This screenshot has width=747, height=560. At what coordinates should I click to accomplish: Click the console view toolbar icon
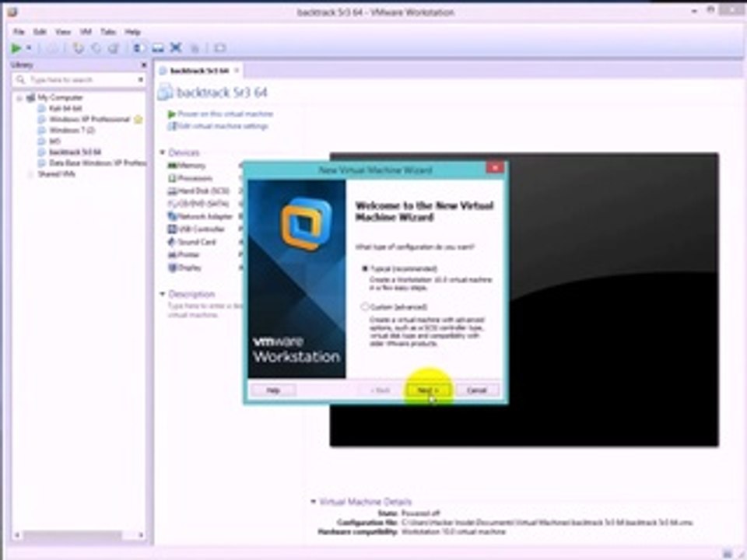219,48
